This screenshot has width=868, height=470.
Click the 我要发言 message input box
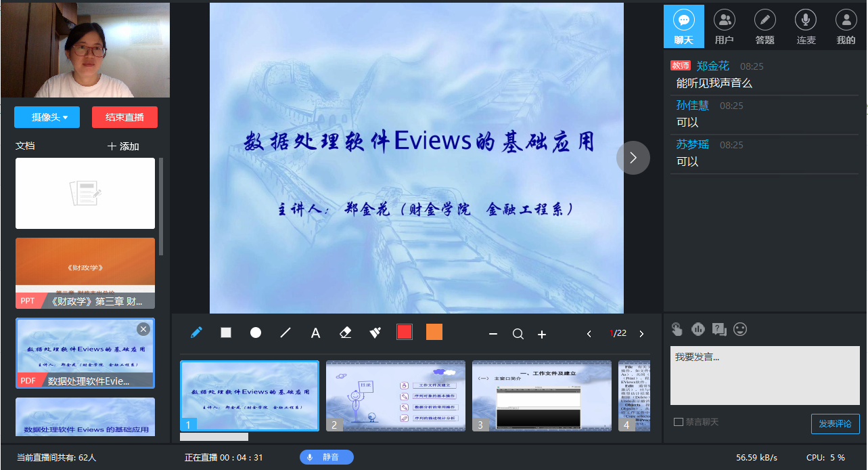pos(764,375)
